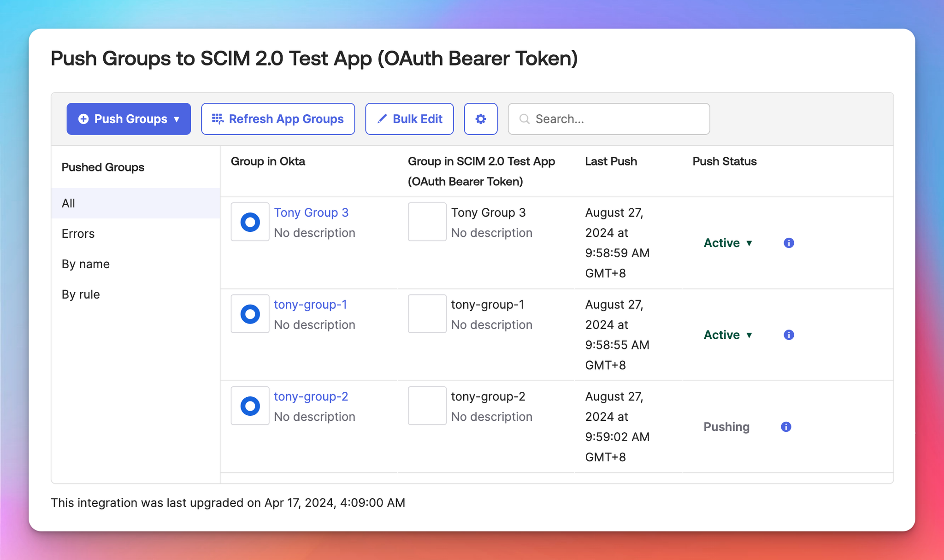Screen dimensions: 944x560
Task: Click the integration last upgraded footer text
Action: (228, 503)
